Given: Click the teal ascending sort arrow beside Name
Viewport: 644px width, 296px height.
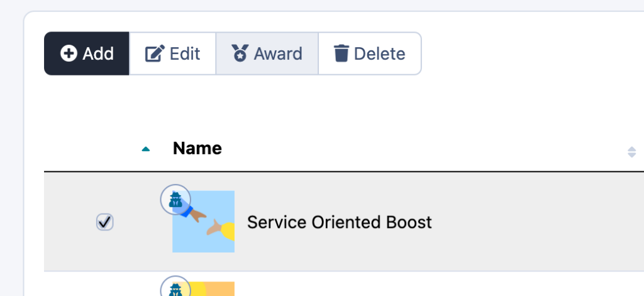Looking at the screenshot, I should click(x=146, y=149).
